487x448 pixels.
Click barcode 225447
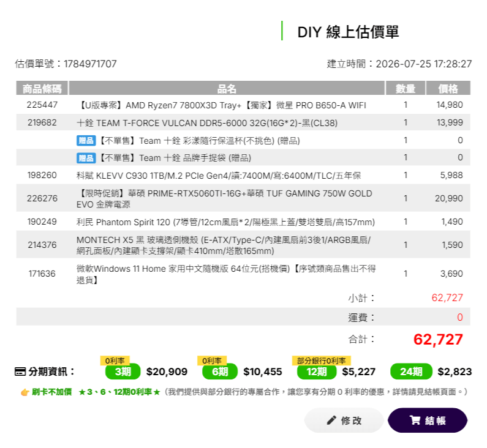42,105
